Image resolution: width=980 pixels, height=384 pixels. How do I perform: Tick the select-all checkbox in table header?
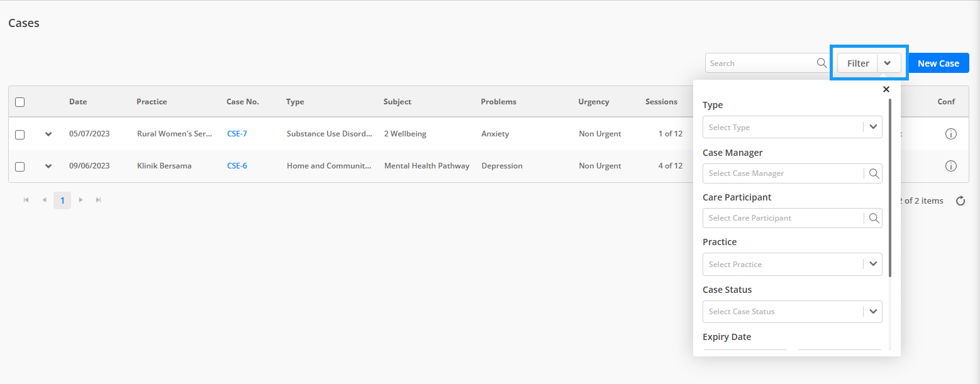pyautogui.click(x=19, y=102)
